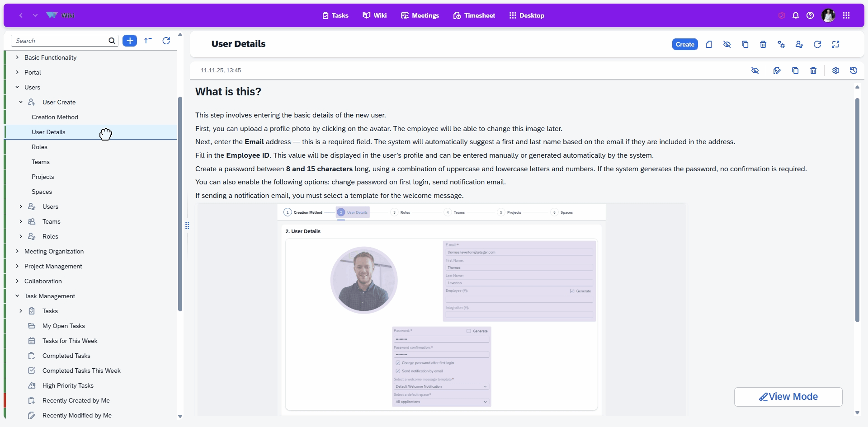Expand the Meeting Organization tree node
Viewport: 868px width, 427px height.
pos(17,251)
